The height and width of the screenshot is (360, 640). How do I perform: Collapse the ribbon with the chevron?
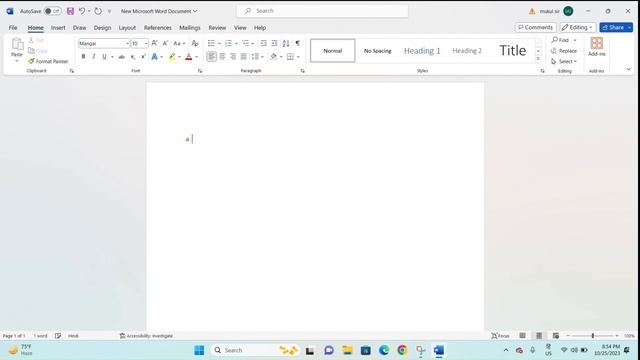(x=629, y=69)
